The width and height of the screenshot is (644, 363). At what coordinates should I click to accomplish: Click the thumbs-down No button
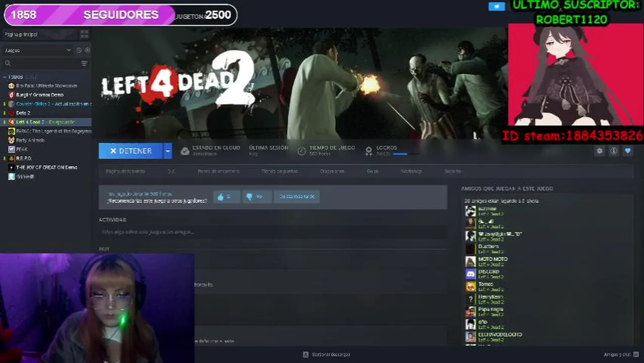(256, 197)
